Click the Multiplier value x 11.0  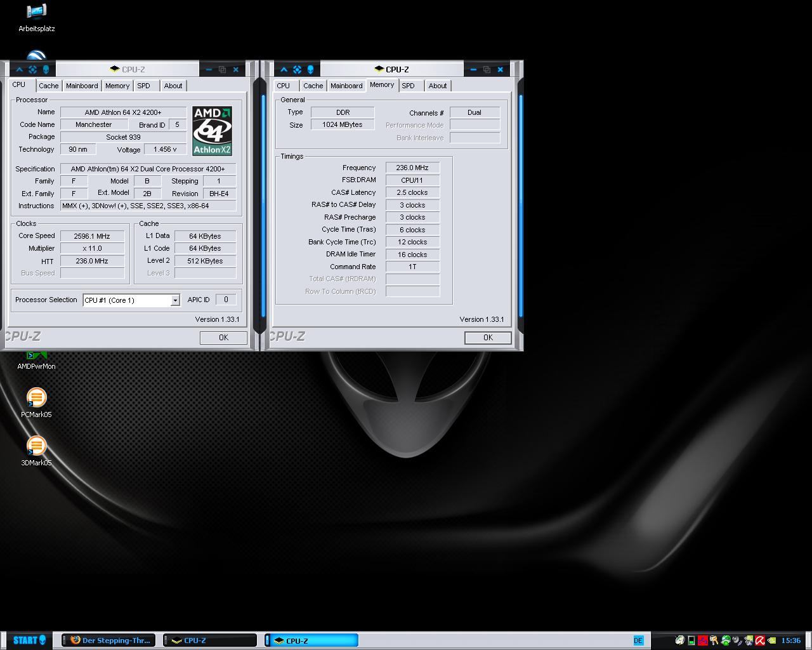coord(92,248)
